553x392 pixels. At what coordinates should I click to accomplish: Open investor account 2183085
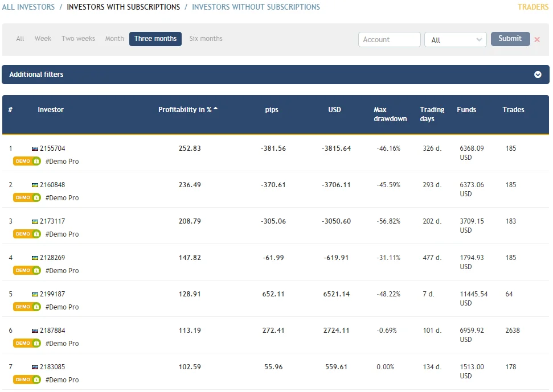tap(52, 366)
